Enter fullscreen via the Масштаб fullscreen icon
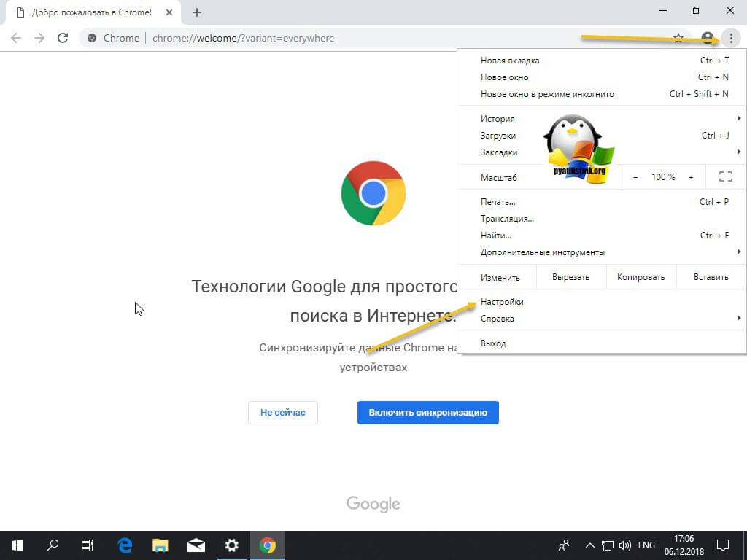This screenshot has height=560, width=747. (x=726, y=177)
